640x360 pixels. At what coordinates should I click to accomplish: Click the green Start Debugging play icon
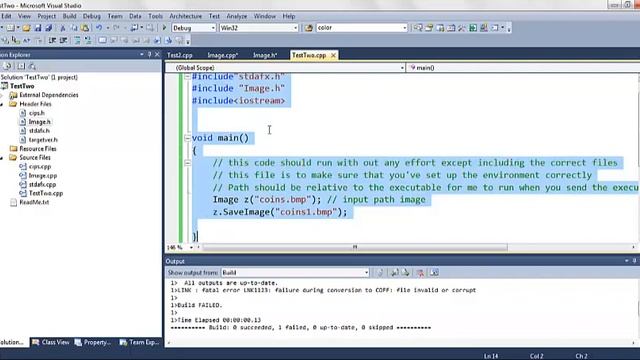pos(164,28)
